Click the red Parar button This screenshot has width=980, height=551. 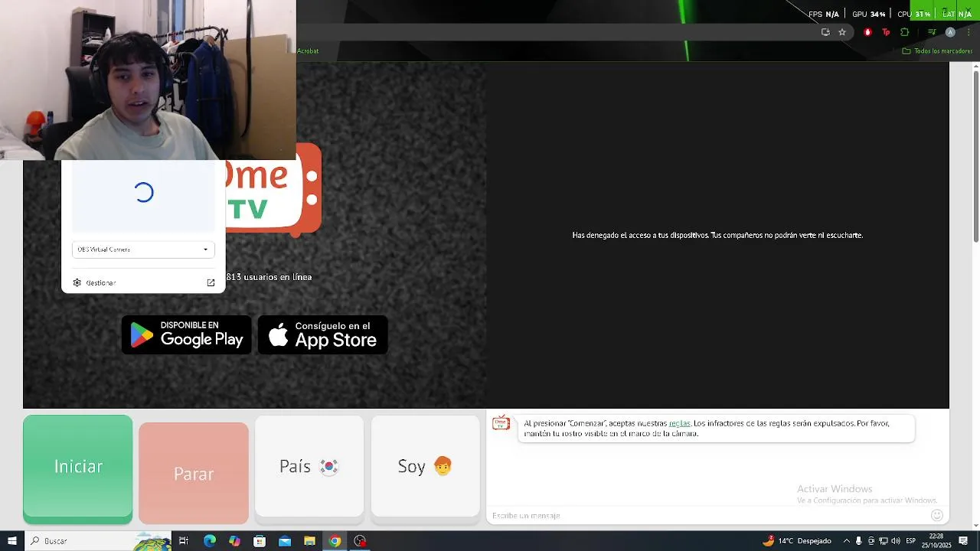pos(194,473)
